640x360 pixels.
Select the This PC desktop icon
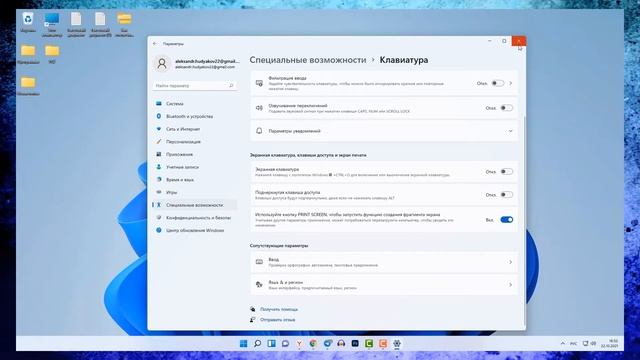pos(52,24)
